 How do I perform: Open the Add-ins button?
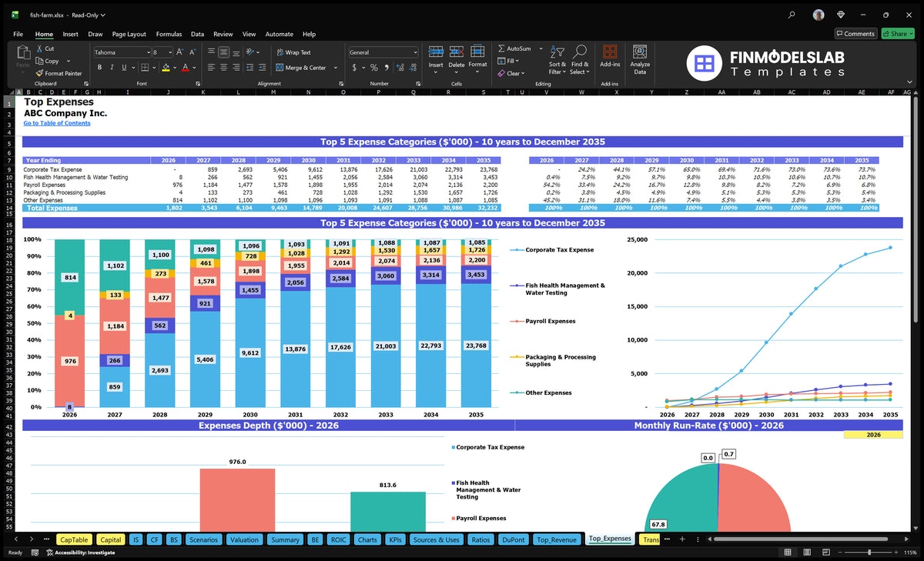coord(610,58)
